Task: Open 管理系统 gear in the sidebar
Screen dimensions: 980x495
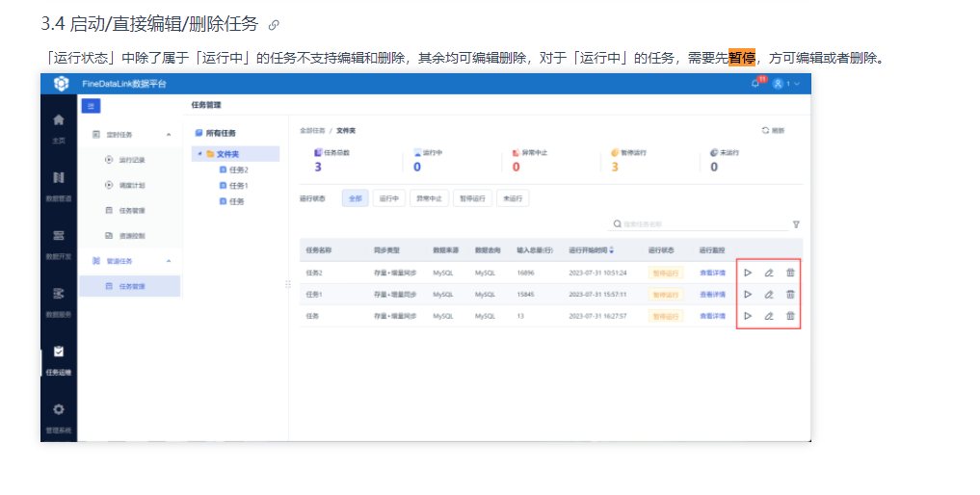Action: pos(58,418)
